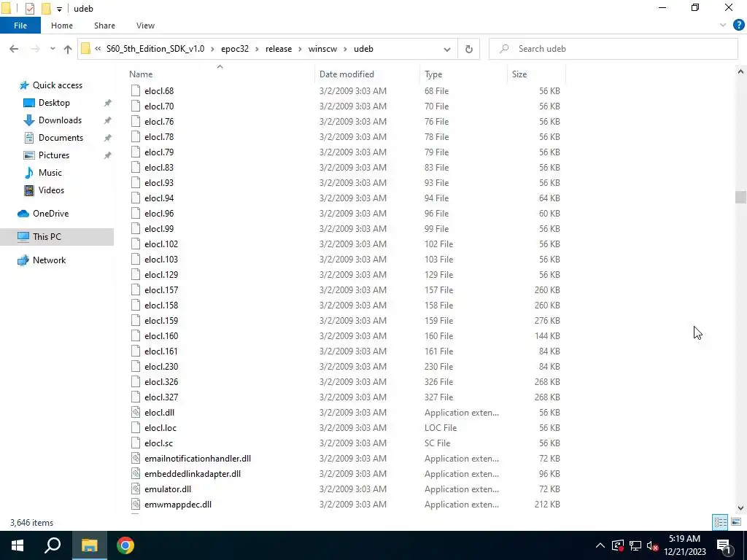Image resolution: width=747 pixels, height=560 pixels.
Task: Click the Properties quick access toolbar icon
Action: (x=29, y=9)
